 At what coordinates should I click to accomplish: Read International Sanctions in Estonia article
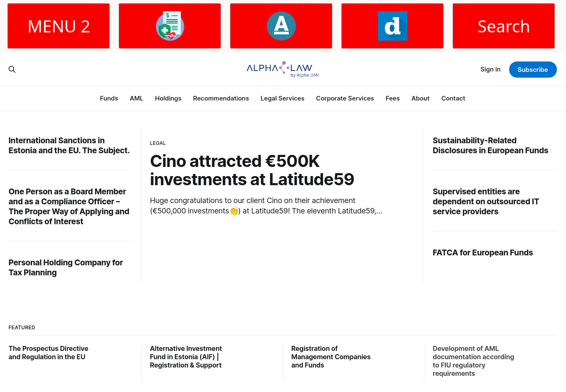69,145
